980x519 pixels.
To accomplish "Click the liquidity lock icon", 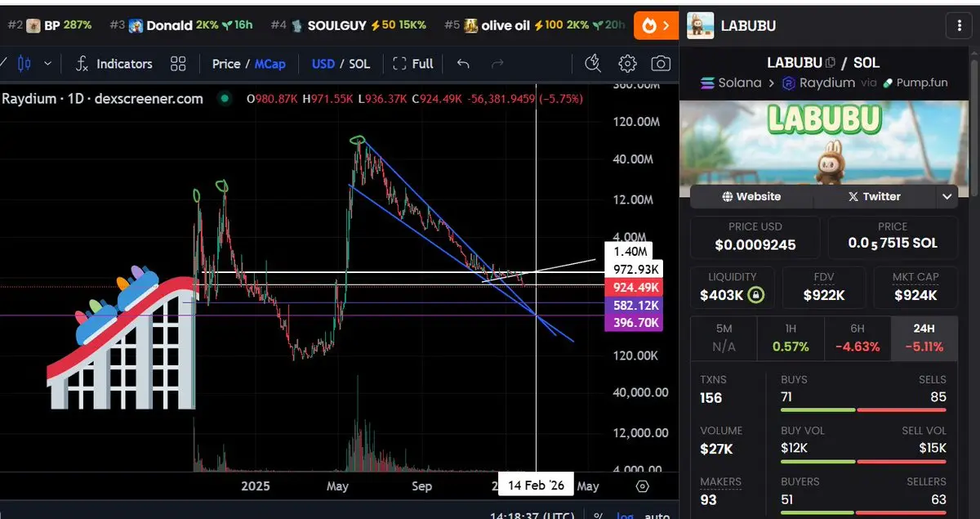I will point(756,295).
